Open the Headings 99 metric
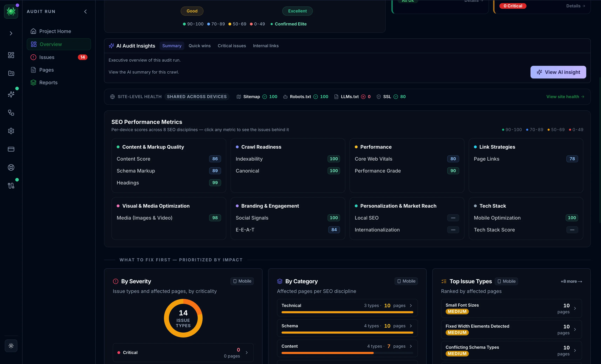Image resolution: width=601 pixels, height=364 pixels. pos(169,183)
